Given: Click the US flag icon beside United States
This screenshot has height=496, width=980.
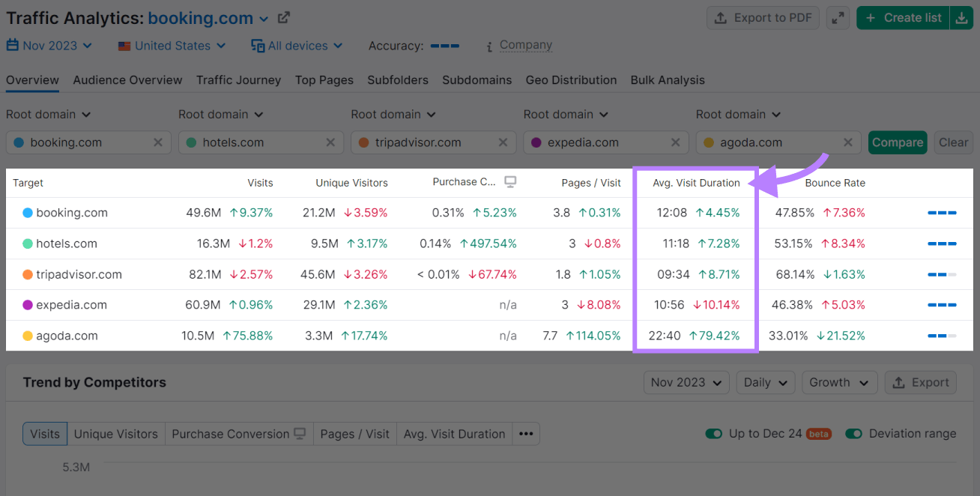Looking at the screenshot, I should 124,45.
